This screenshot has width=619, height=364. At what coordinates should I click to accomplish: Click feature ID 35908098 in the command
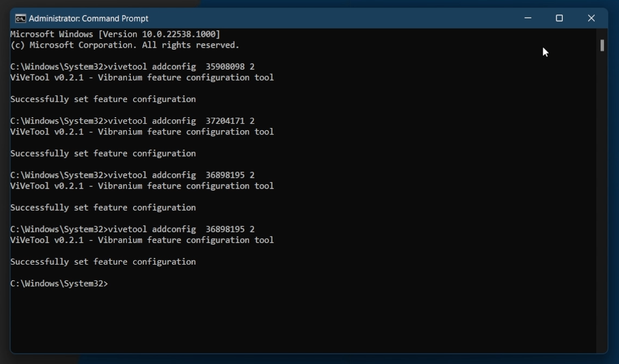[225, 67]
